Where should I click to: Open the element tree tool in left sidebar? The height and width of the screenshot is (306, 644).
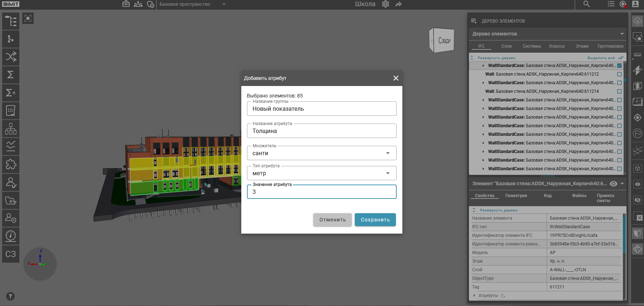(x=11, y=21)
